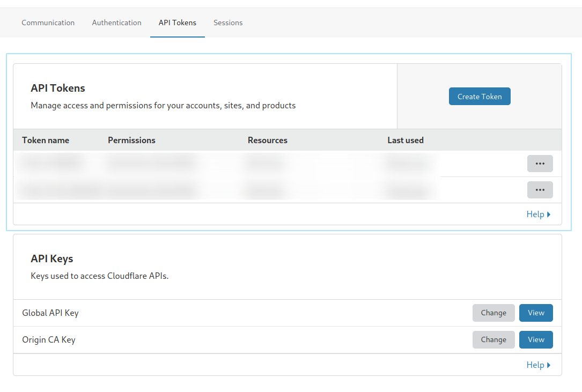Select the API Tokens tab
This screenshot has width=582, height=392.
[178, 23]
